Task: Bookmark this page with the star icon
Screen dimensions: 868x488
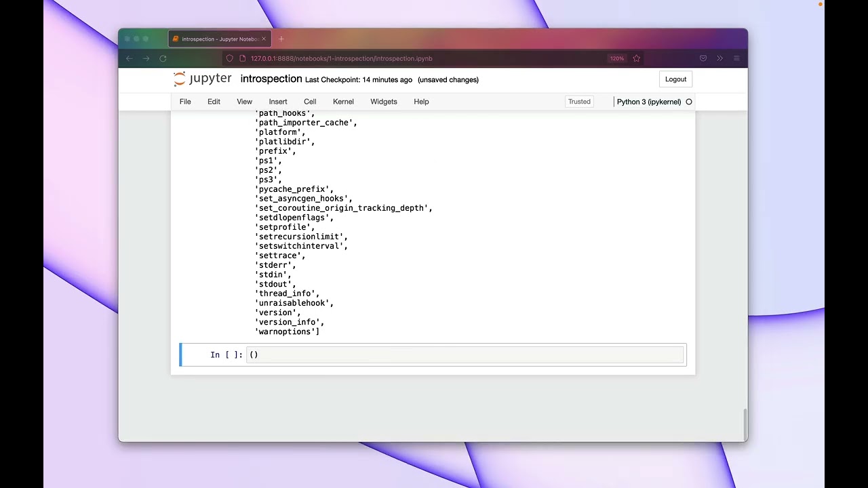Action: pyautogui.click(x=636, y=58)
